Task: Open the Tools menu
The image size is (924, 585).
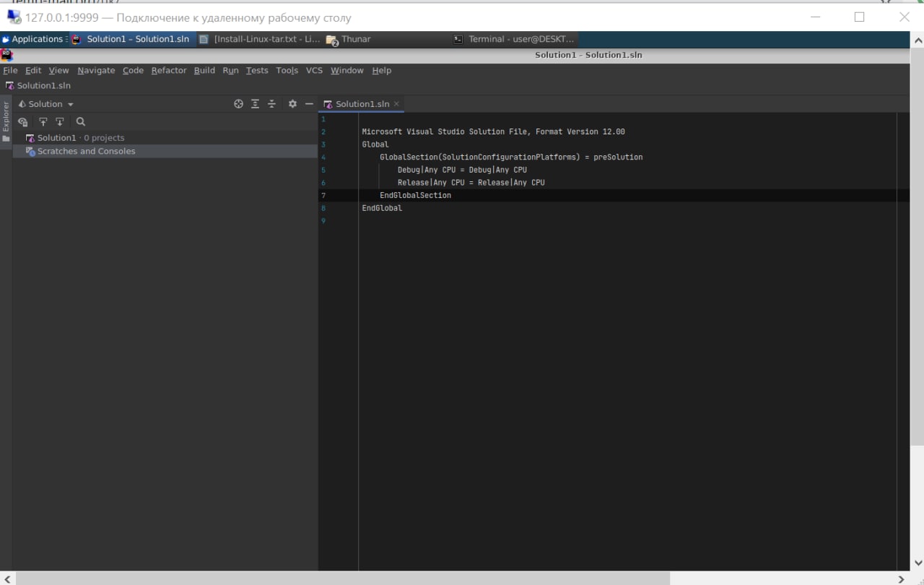Action: (x=287, y=70)
